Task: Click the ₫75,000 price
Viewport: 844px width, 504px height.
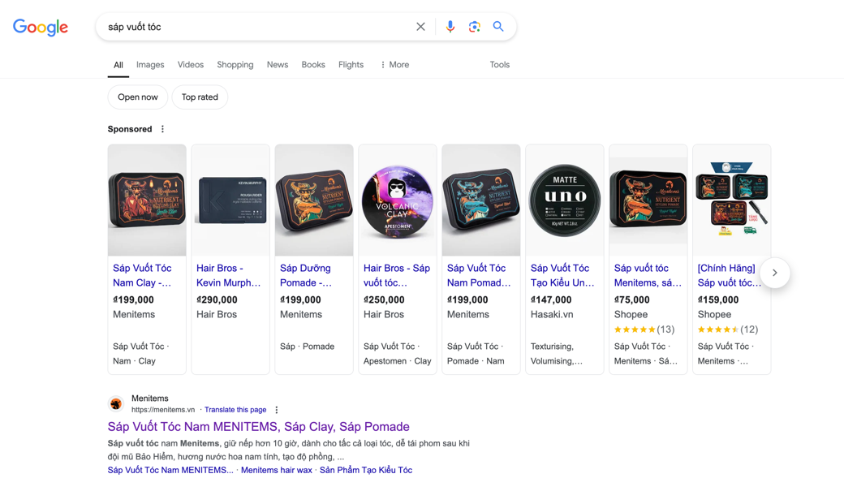Action: (x=632, y=300)
